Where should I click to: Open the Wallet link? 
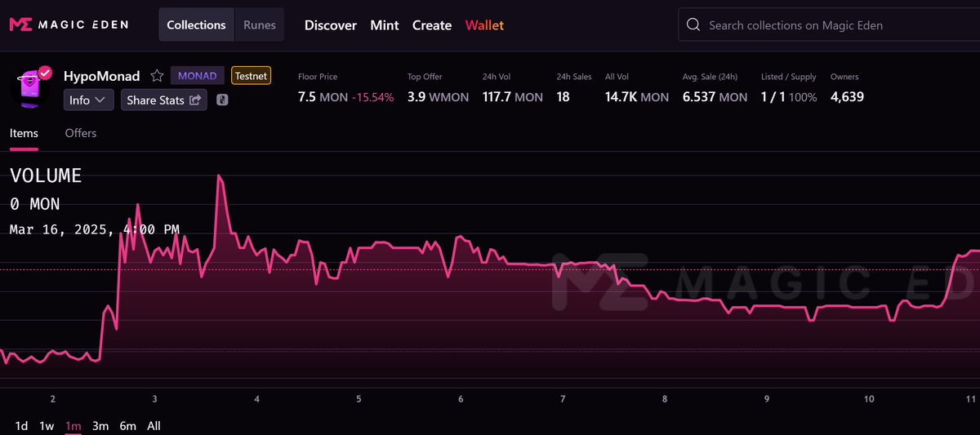484,25
